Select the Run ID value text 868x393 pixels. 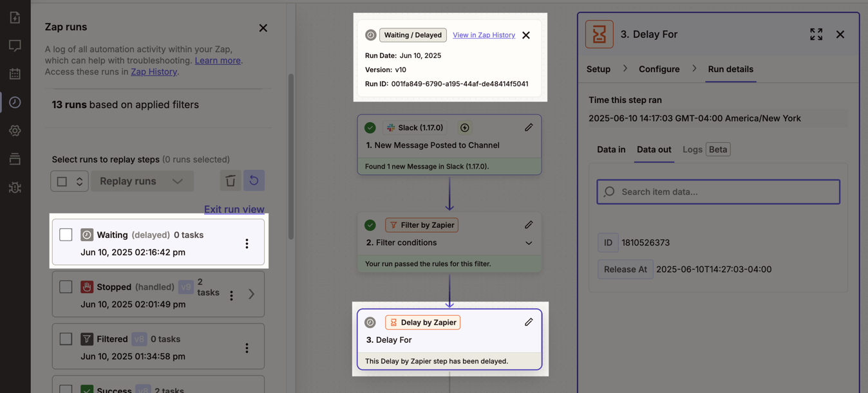pos(460,84)
